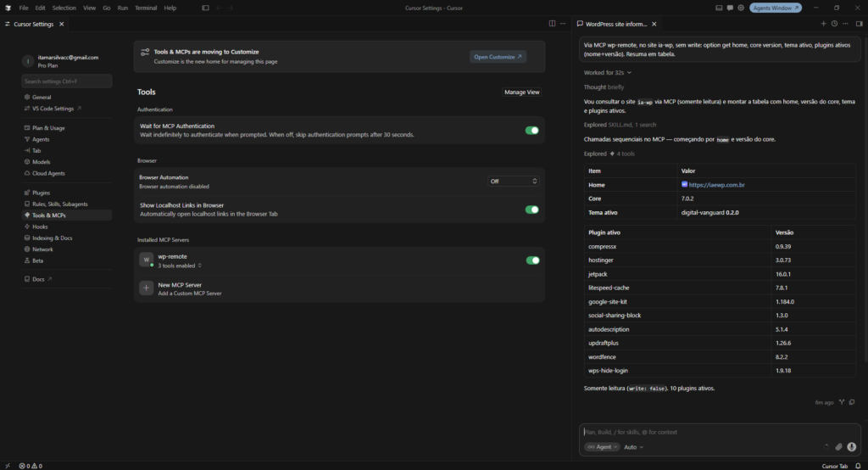Toggle Wait for MCP Authentication switch

(532, 131)
